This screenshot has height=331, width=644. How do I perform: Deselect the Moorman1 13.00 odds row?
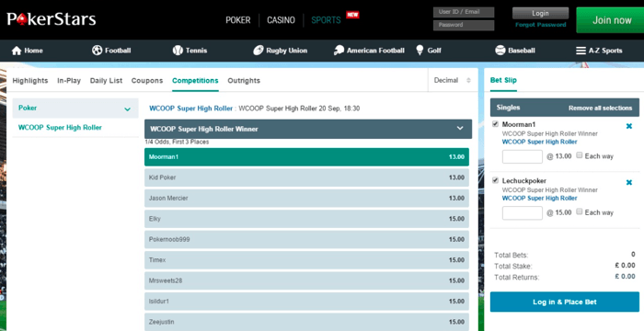pyautogui.click(x=306, y=157)
